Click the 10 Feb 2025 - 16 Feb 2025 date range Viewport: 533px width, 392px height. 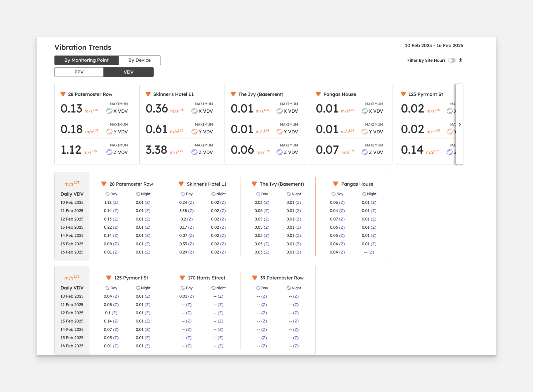coord(434,45)
